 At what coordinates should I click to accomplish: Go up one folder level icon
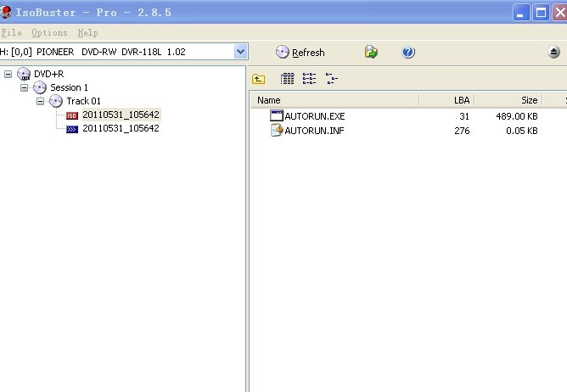tap(259, 79)
